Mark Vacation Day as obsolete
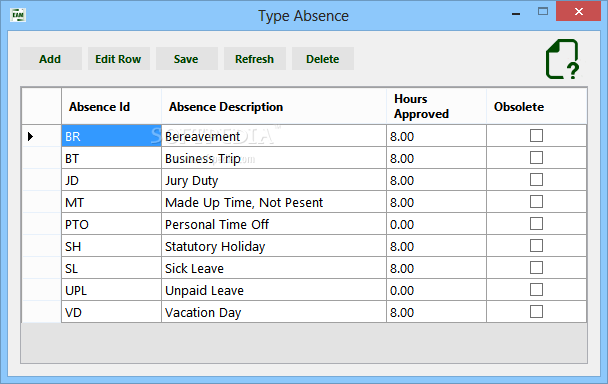Image resolution: width=608 pixels, height=384 pixels. 536,311
